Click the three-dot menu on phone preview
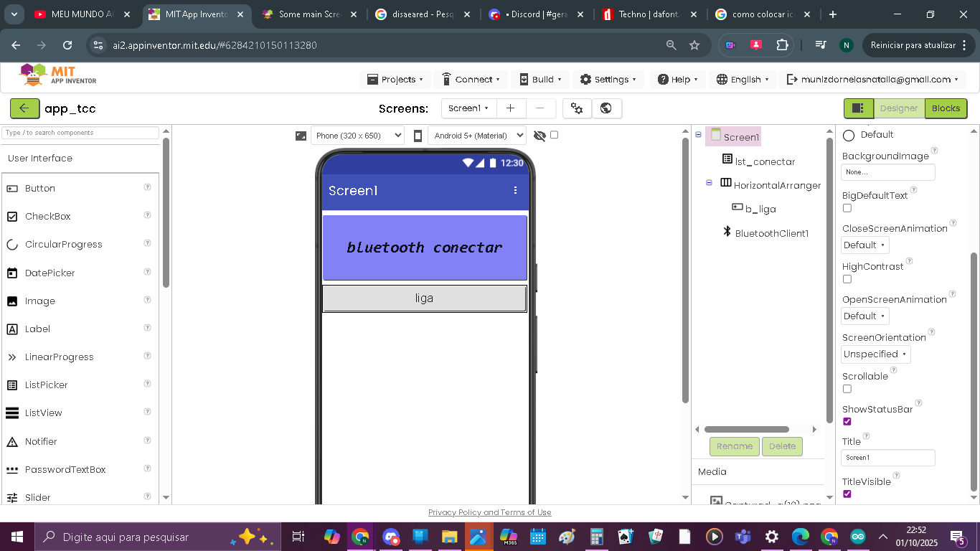Screen dimensions: 980x551 click(x=515, y=190)
